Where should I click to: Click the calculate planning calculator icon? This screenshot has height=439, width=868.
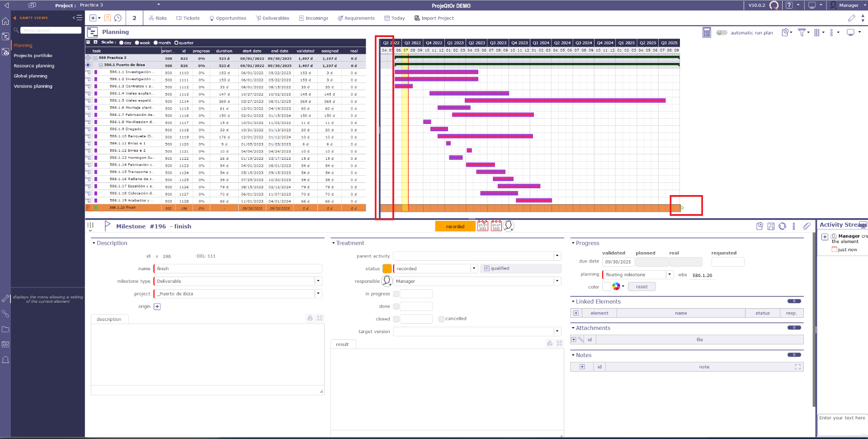point(707,33)
